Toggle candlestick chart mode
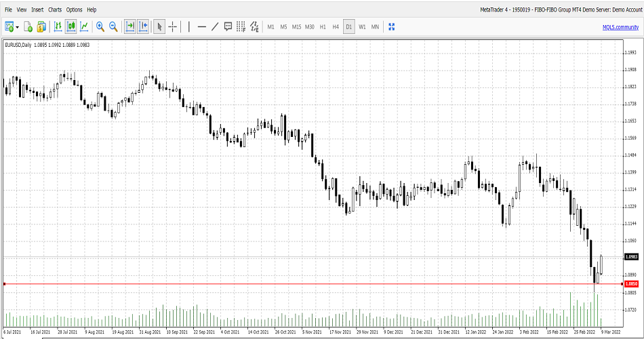Screen dimensions: 644x339 pyautogui.click(x=71, y=26)
